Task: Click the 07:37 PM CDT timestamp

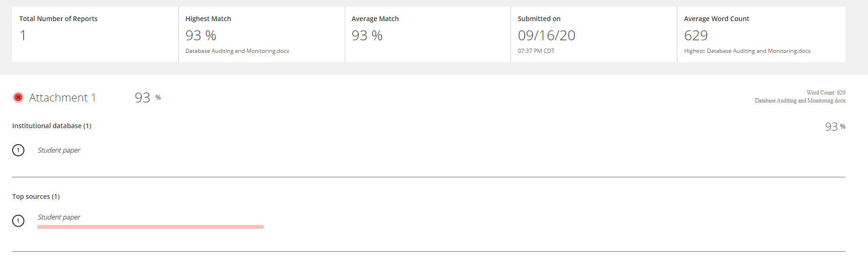Action: click(x=536, y=51)
